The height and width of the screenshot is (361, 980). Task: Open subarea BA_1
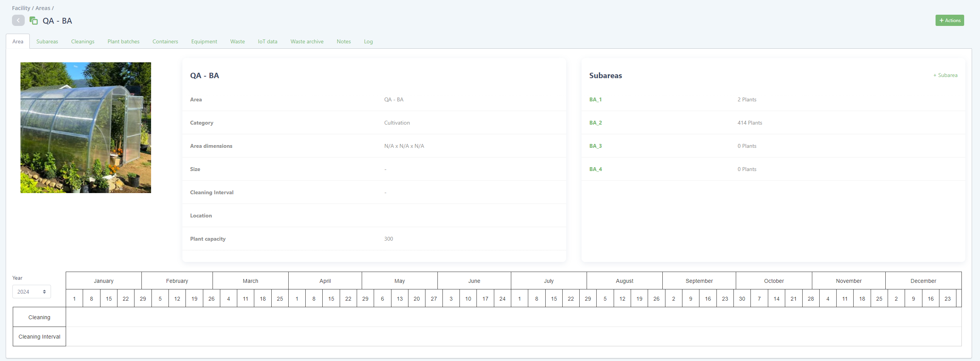tap(595, 99)
